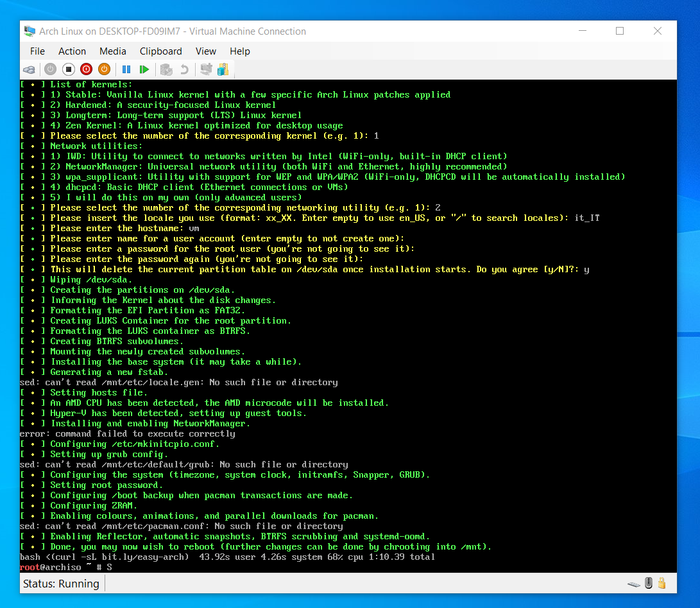Click the 'NetworkManager: Universal network utility' line

pos(264,167)
